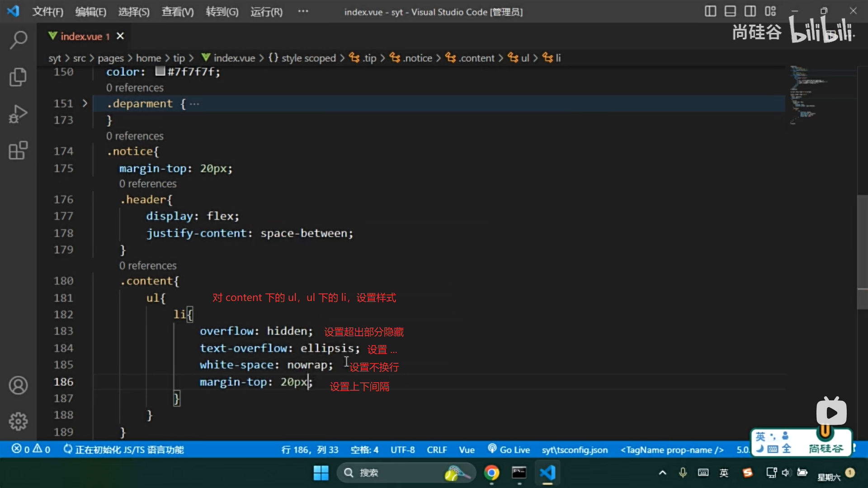Open the more menus ellipsis
The height and width of the screenshot is (488, 868).
[x=303, y=11]
